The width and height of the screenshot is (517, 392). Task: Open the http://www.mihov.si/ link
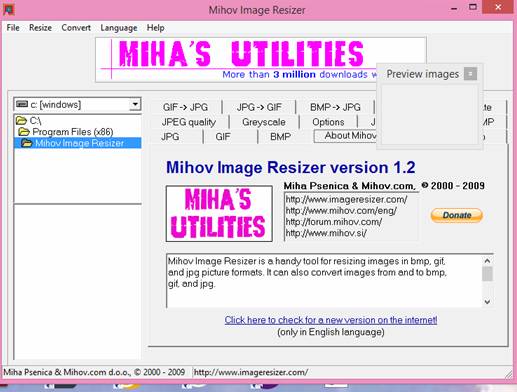(x=326, y=233)
